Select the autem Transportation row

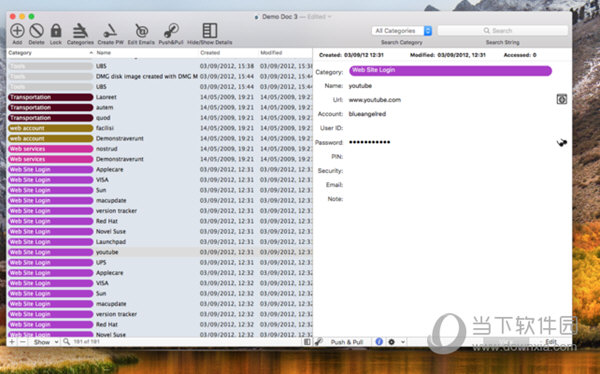tap(160, 108)
